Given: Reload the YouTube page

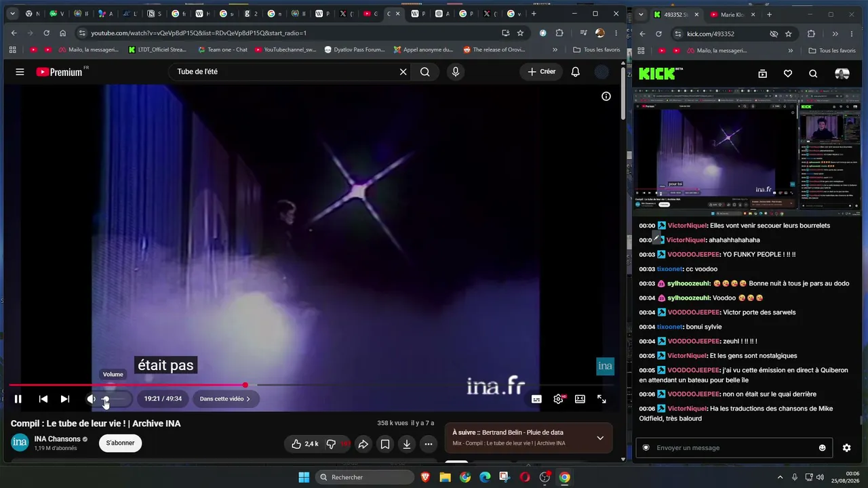Looking at the screenshot, I should pyautogui.click(x=46, y=33).
